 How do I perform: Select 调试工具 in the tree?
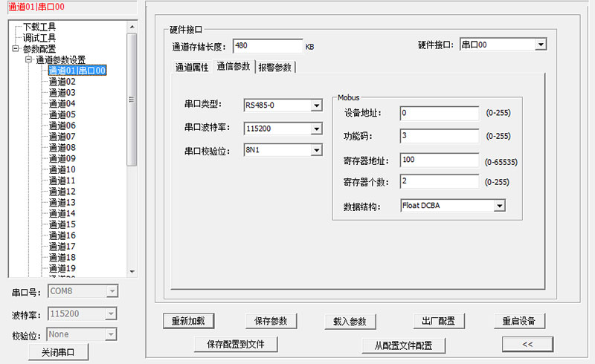(39, 38)
